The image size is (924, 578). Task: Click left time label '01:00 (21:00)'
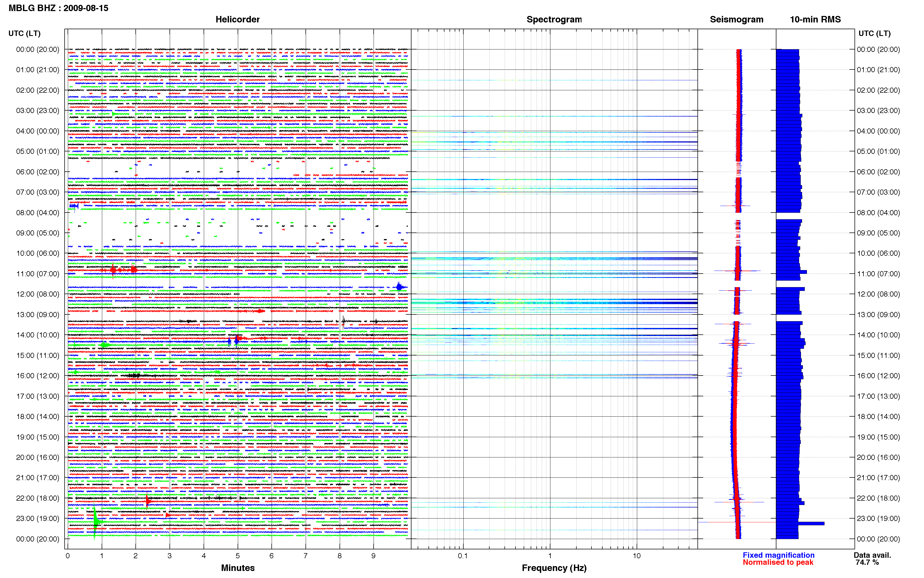(38, 70)
